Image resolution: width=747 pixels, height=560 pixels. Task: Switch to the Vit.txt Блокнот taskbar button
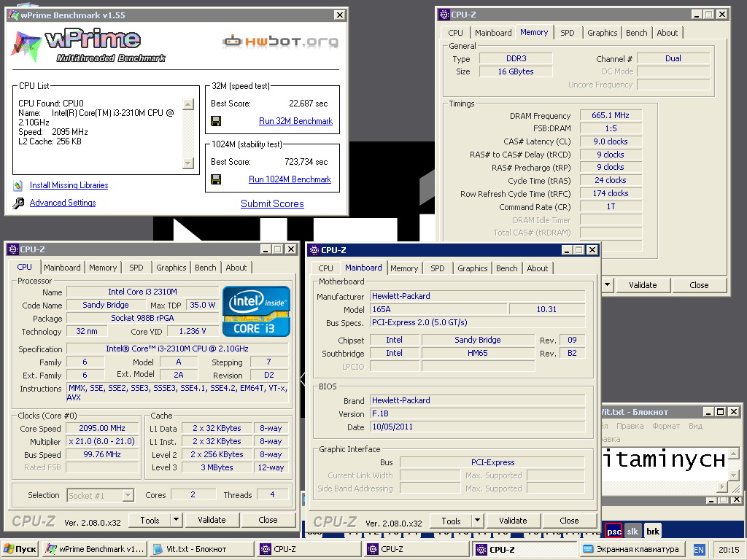202,549
